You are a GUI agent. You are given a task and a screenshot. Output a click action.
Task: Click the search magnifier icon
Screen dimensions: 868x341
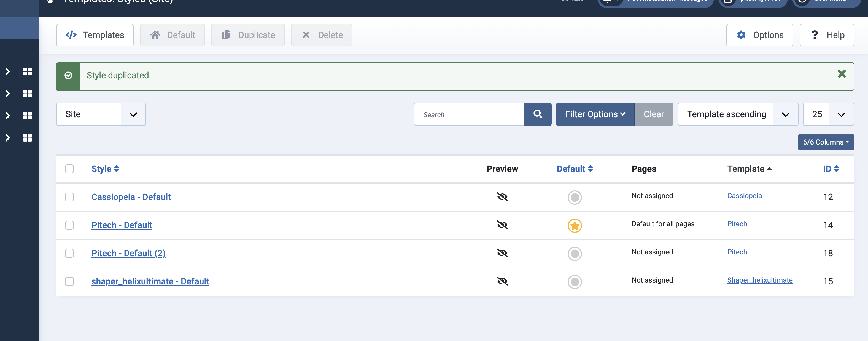click(537, 114)
